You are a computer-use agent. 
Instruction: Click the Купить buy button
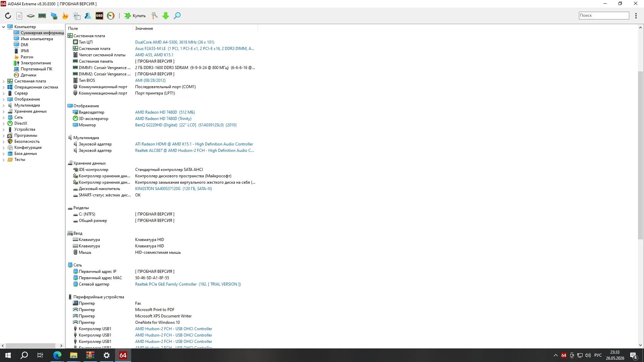click(135, 16)
